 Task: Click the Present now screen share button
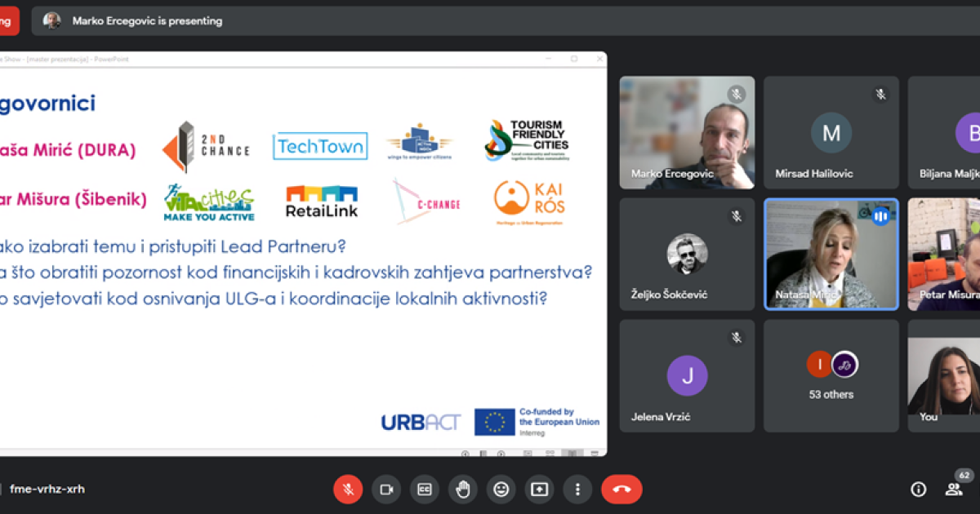539,489
